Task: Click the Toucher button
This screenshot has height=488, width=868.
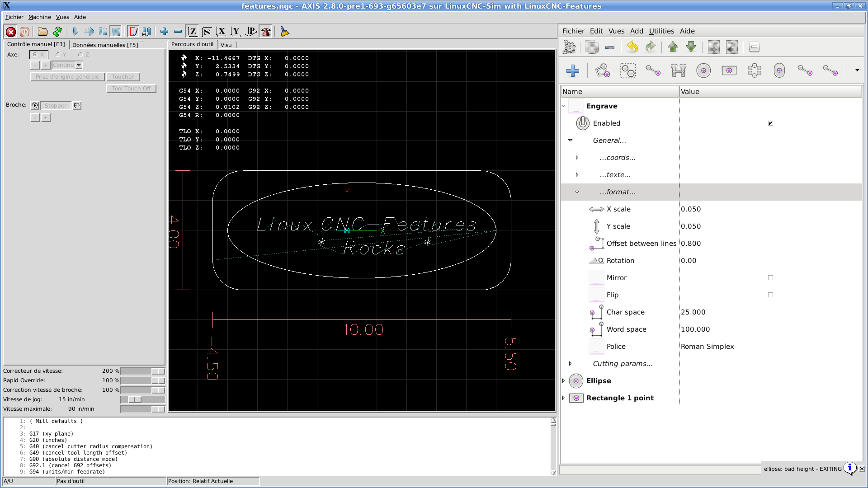Action: 123,77
